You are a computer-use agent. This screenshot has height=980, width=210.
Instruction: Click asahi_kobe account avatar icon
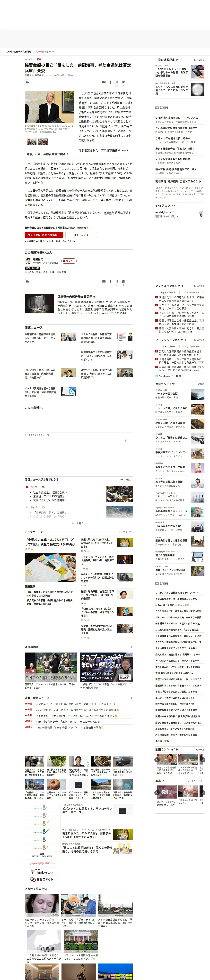click(x=201, y=214)
